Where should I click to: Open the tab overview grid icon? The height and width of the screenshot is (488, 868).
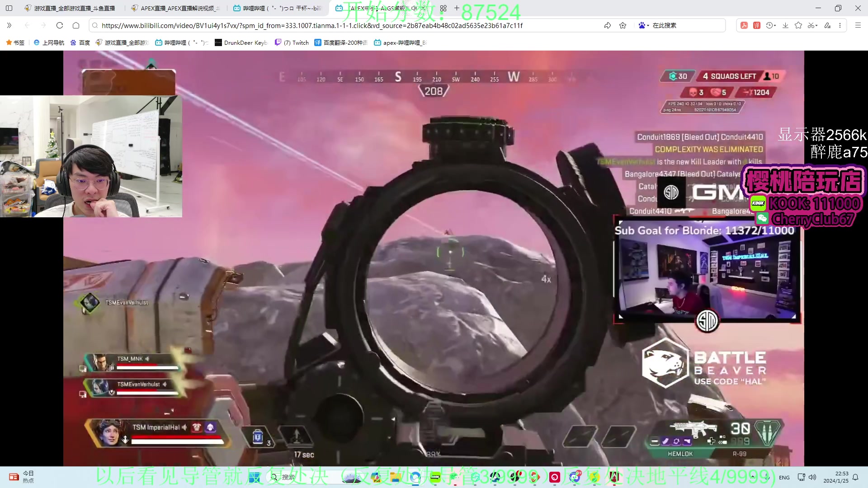(x=443, y=8)
